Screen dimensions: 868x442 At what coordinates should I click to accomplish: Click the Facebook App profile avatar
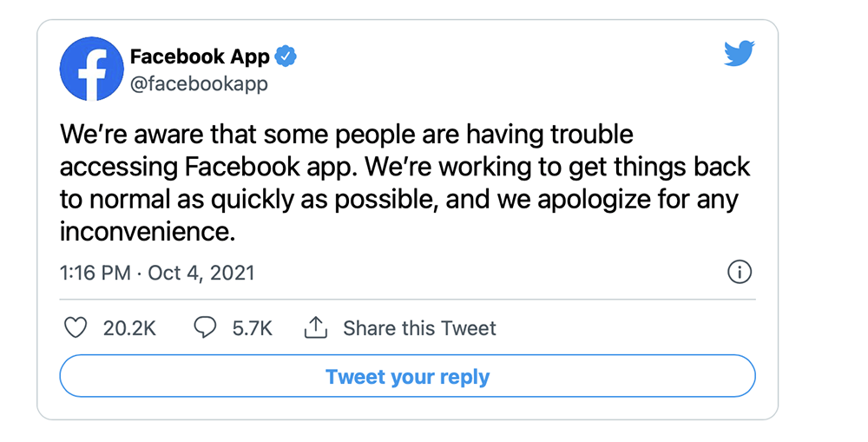point(92,69)
